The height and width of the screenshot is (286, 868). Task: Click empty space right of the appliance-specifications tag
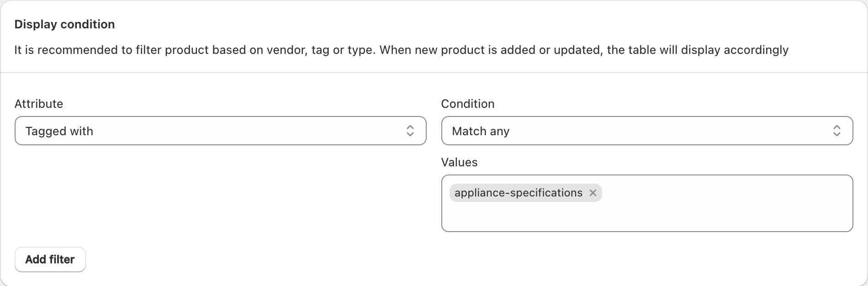point(726,193)
